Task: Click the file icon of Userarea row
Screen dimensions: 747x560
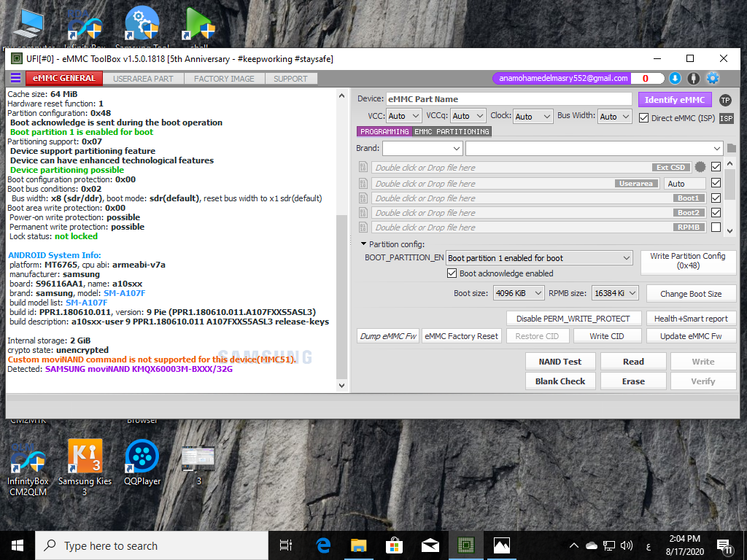Action: (363, 183)
